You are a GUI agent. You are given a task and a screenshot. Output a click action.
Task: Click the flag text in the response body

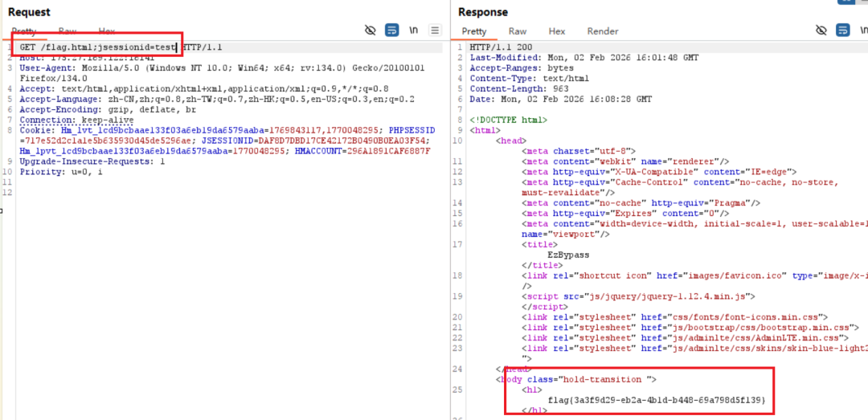(x=657, y=400)
